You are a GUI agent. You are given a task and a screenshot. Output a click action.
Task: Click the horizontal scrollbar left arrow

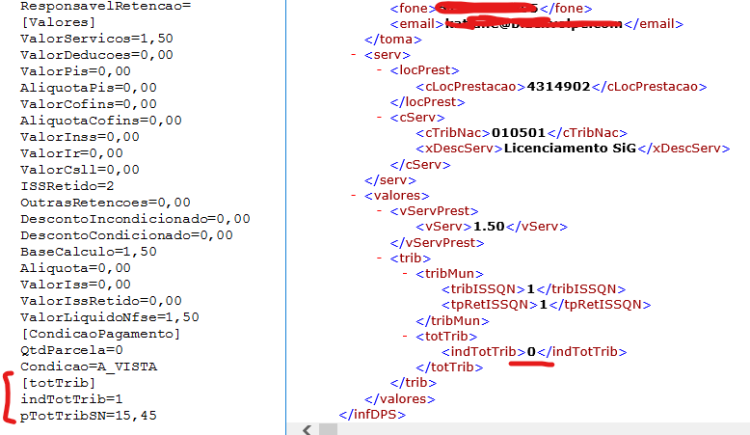tap(307, 429)
